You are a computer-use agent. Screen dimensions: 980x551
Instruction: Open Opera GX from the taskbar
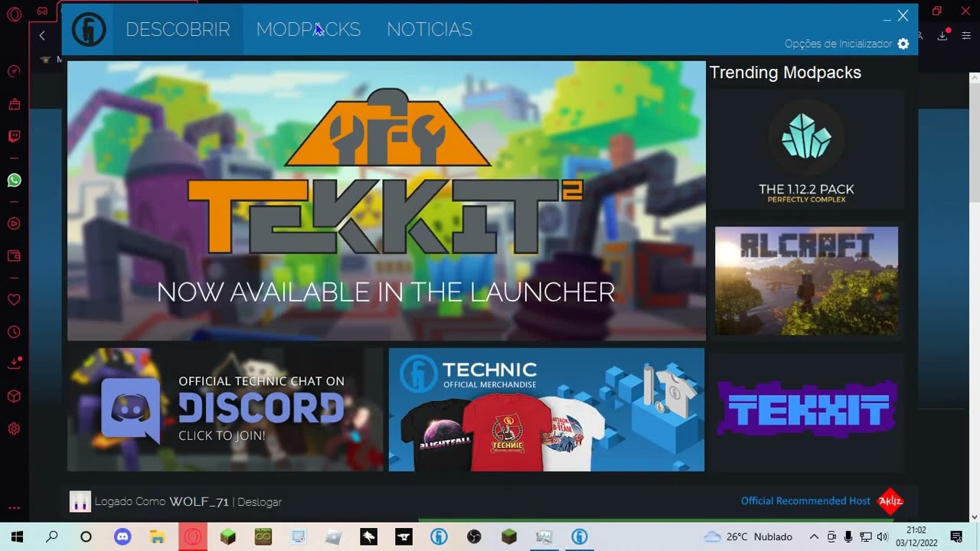192,536
